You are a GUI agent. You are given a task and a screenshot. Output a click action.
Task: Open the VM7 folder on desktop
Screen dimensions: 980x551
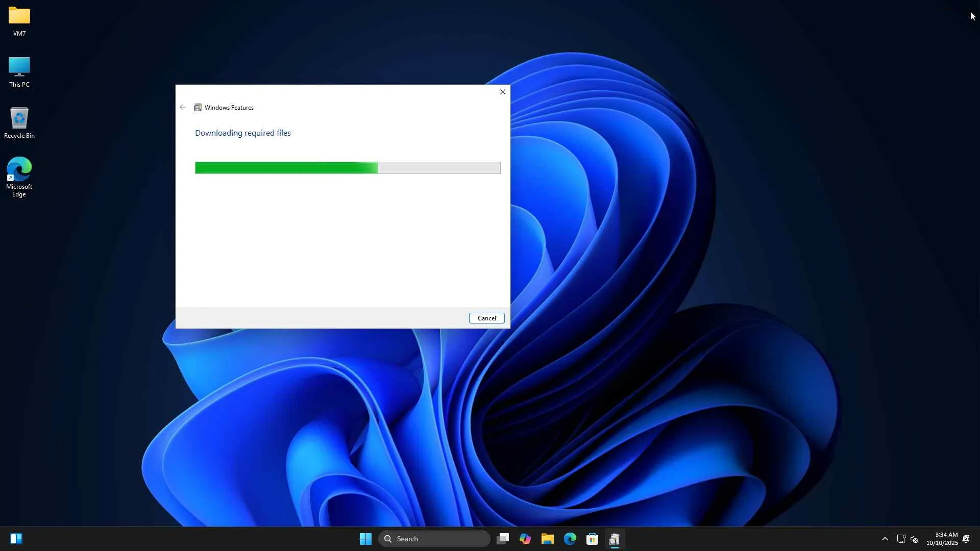(19, 21)
